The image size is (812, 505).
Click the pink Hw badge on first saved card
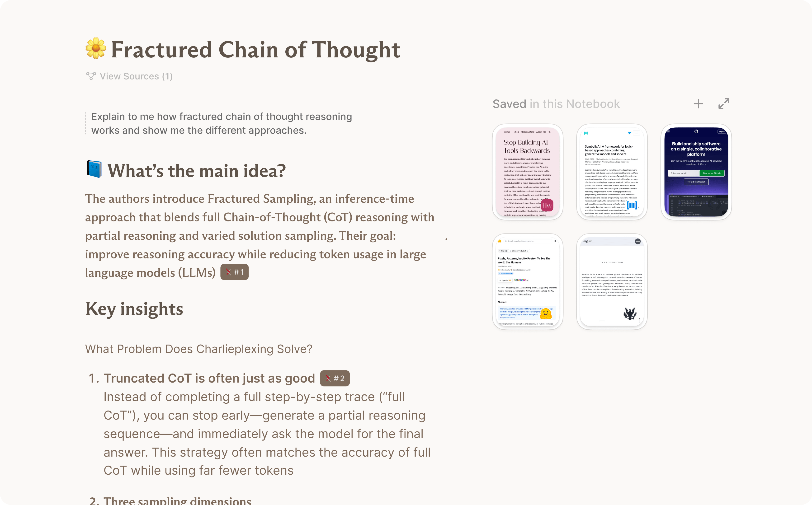[547, 205]
